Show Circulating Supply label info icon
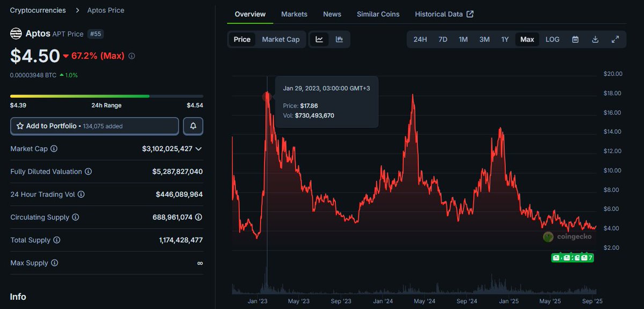Screen dimensions: 644x309 76,218
